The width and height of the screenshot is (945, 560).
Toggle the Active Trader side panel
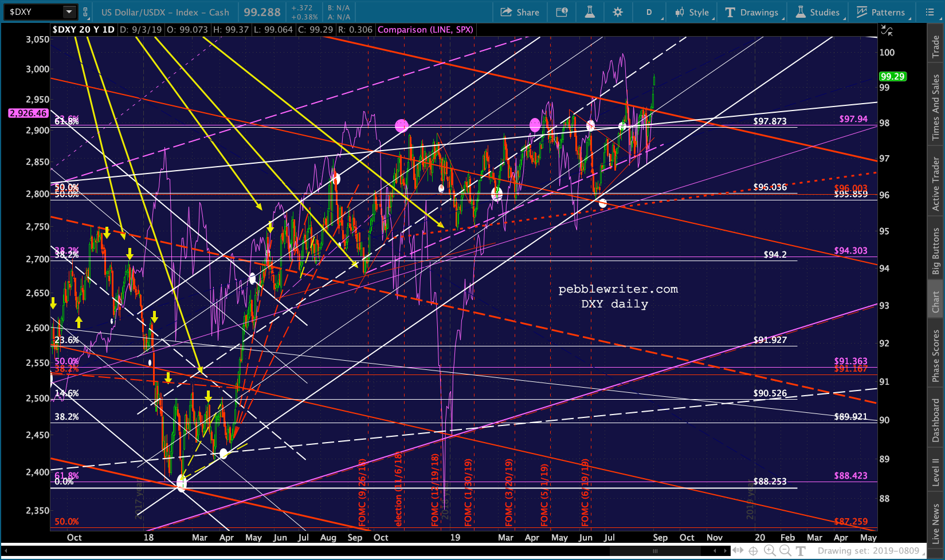pyautogui.click(x=936, y=184)
